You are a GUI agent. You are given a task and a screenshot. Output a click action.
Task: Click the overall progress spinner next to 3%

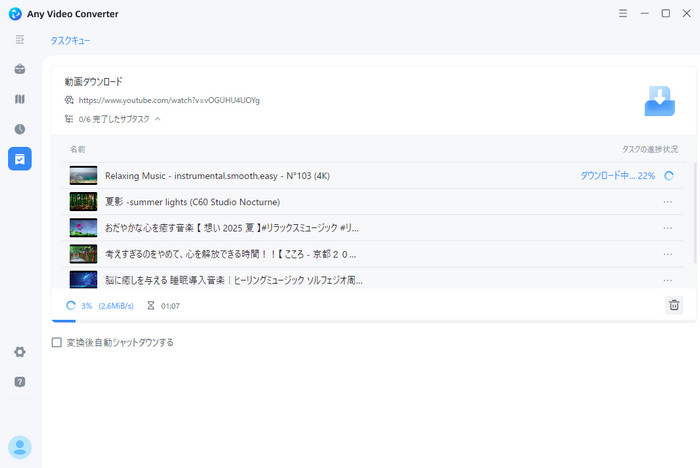pyautogui.click(x=71, y=305)
